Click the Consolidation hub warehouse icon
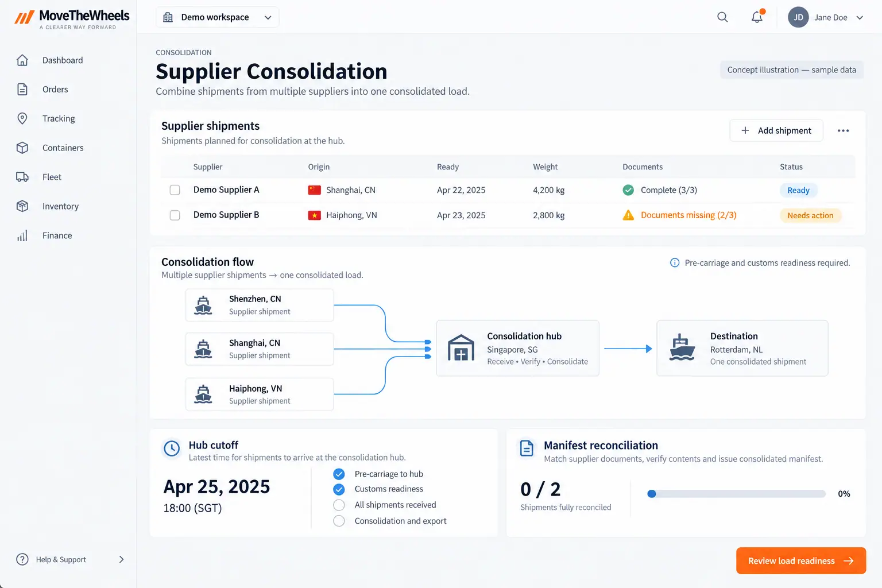The height and width of the screenshot is (588, 882). pos(461,348)
